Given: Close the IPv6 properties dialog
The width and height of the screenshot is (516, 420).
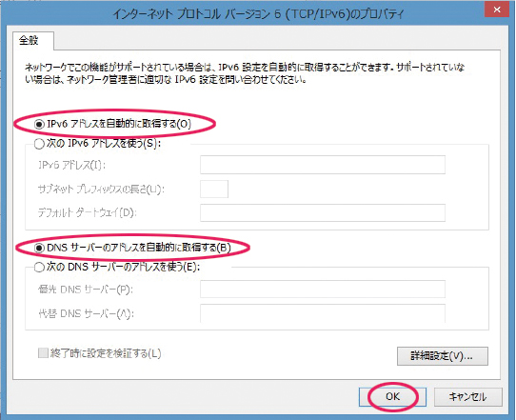Looking at the screenshot, I should pos(497,10).
